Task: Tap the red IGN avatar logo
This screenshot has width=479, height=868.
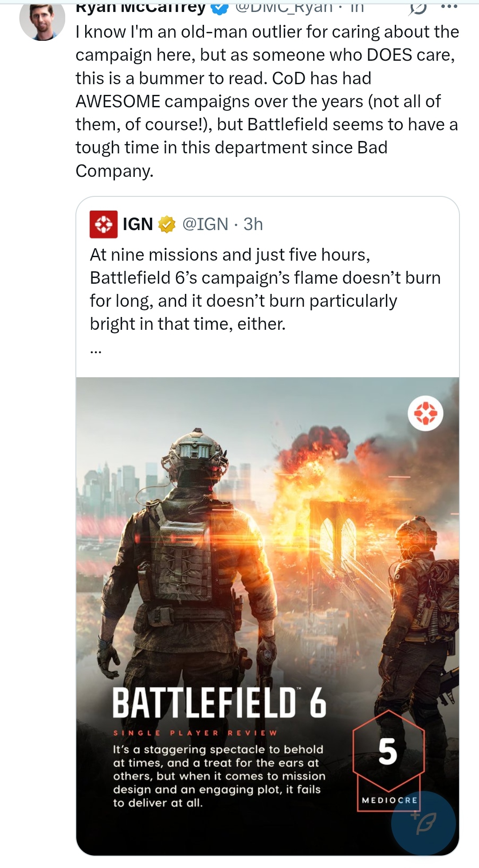Action: (103, 224)
